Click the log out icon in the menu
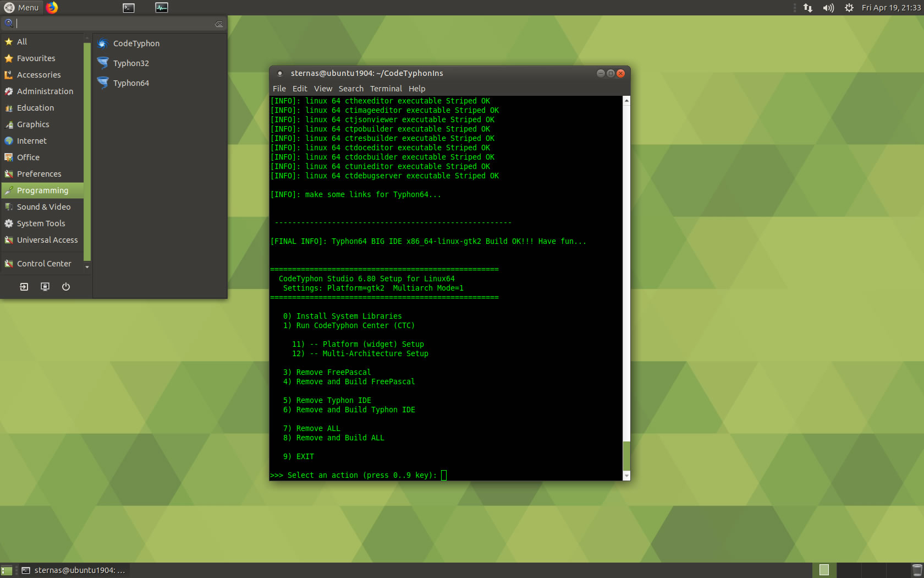 click(24, 287)
